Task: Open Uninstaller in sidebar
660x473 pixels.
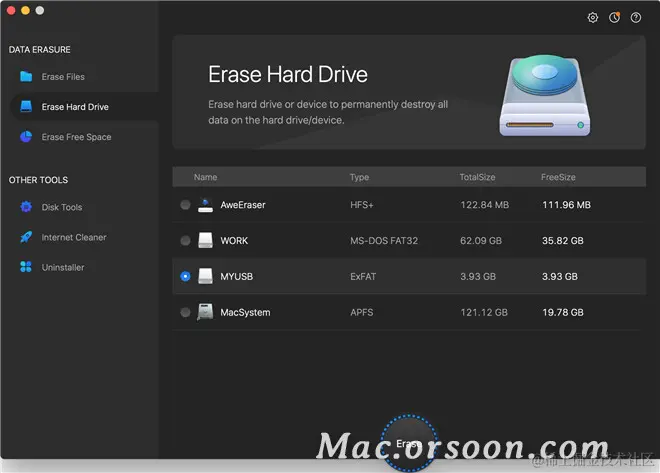Action: pyautogui.click(x=63, y=267)
